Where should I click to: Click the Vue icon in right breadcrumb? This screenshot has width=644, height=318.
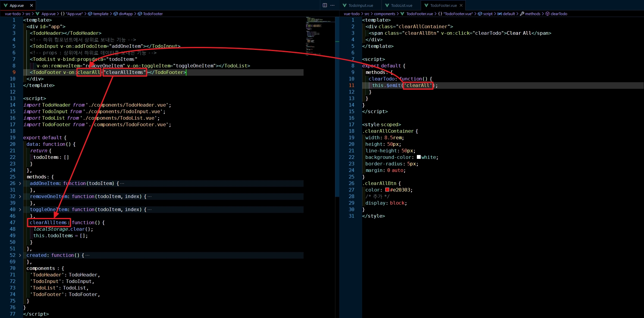click(x=402, y=14)
